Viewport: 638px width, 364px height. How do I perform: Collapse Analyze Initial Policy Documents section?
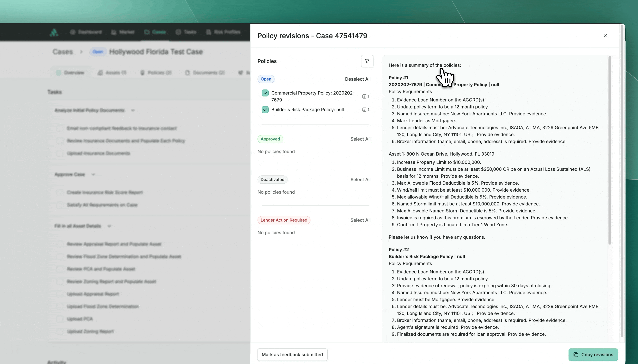(133, 110)
